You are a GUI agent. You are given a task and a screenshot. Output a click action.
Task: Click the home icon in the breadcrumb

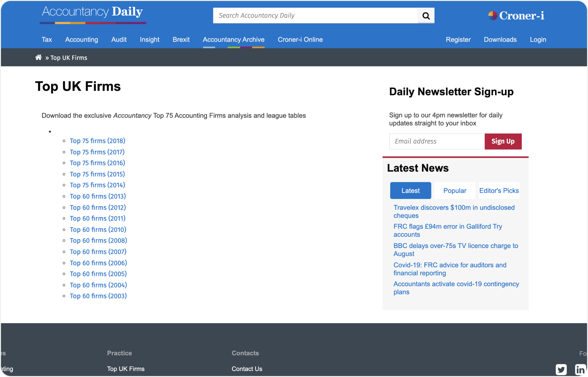38,58
